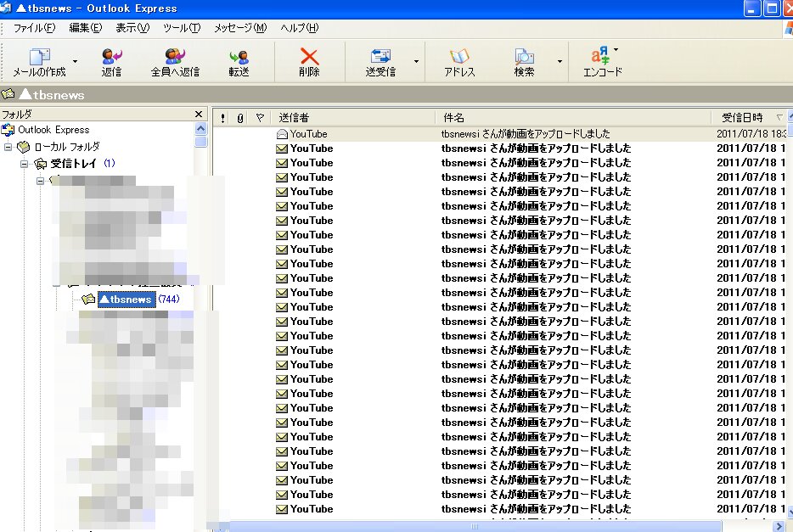
Task: Select ローカル フォルダ in folder tree
Action: tap(67, 147)
